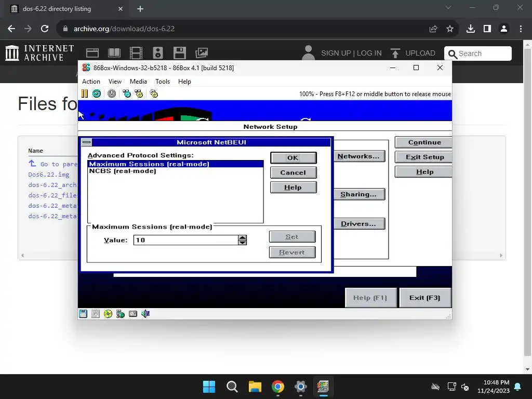Open 86Box settings gear icon in toolbar
Viewport: 532px width, 399px height.
coord(154,94)
